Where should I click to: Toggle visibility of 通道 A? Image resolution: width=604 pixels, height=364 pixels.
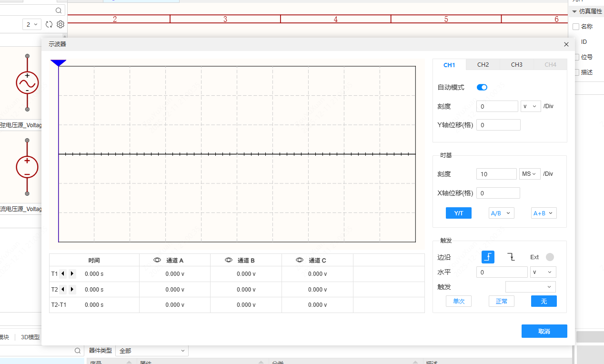157,260
